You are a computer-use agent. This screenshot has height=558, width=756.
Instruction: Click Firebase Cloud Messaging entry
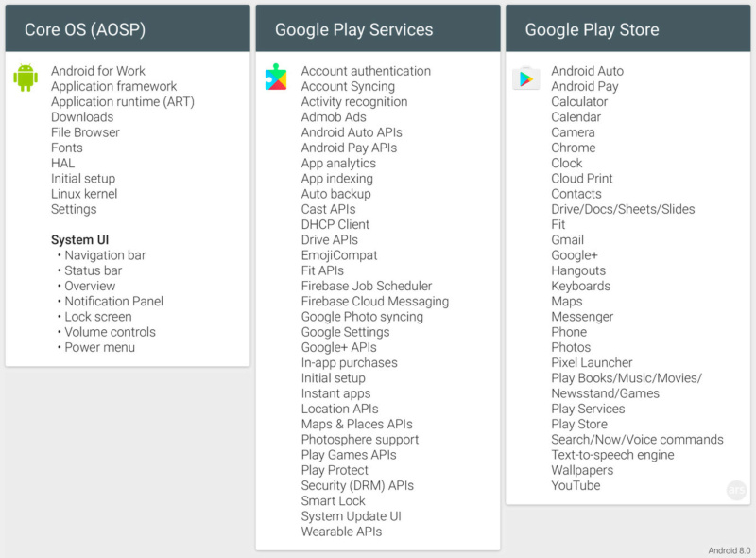pyautogui.click(x=375, y=302)
